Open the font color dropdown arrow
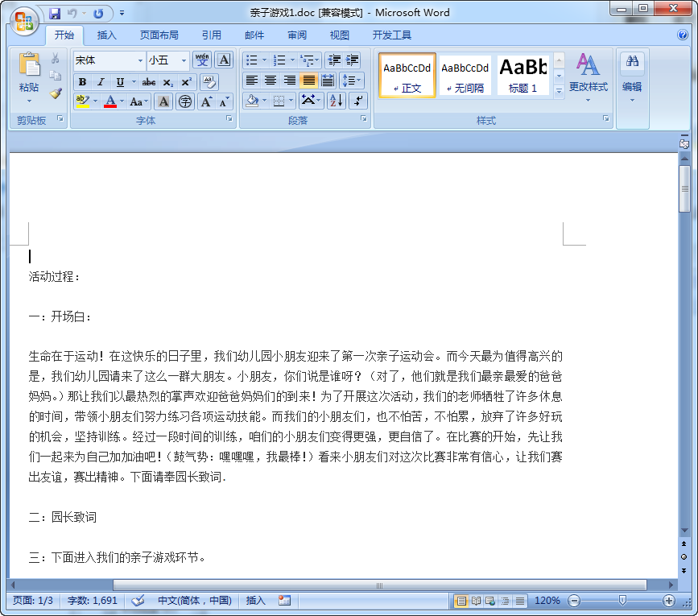Screen dimensions: 698x616 click(121, 101)
